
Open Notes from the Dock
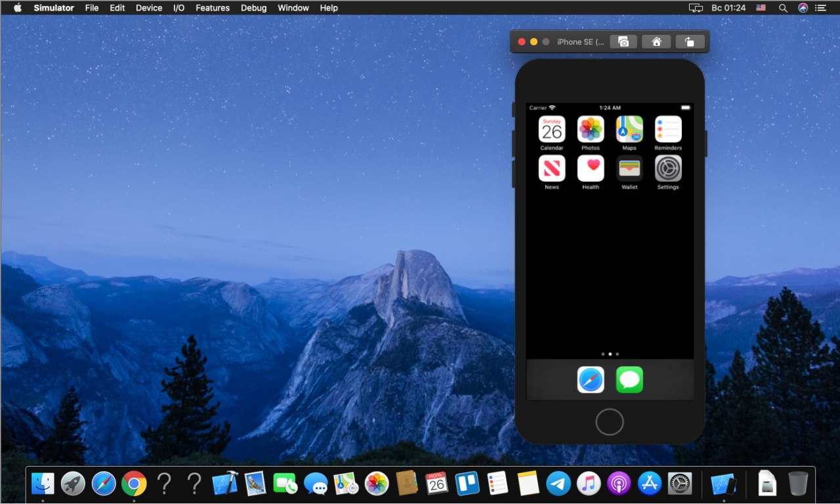point(528,484)
